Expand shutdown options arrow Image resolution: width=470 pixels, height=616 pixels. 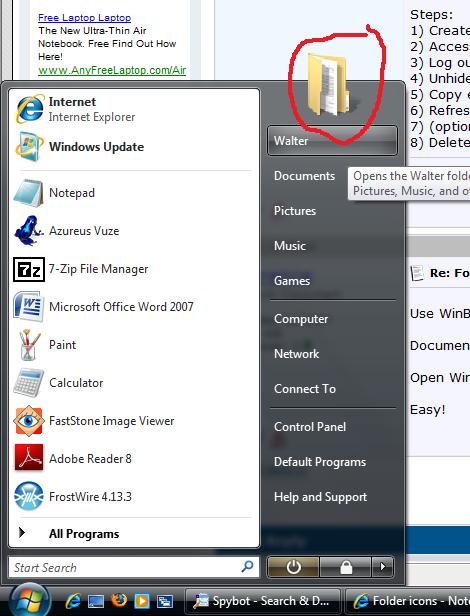(x=382, y=567)
